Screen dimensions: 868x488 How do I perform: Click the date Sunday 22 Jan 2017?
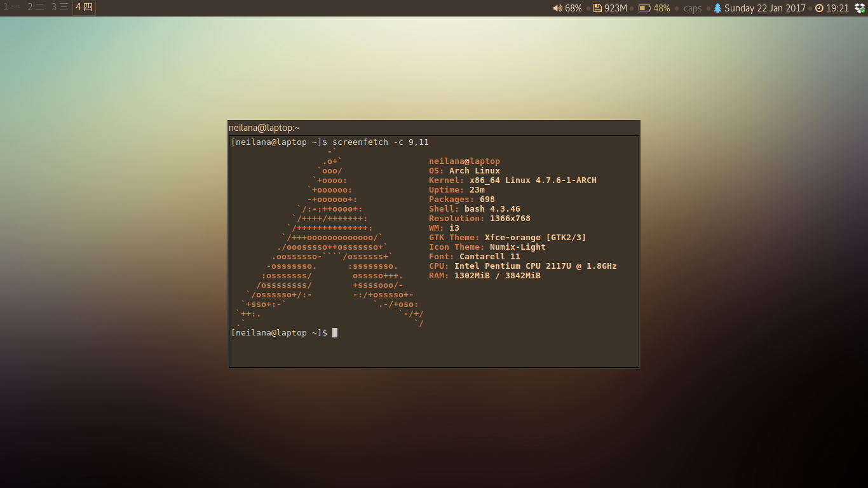pos(765,8)
